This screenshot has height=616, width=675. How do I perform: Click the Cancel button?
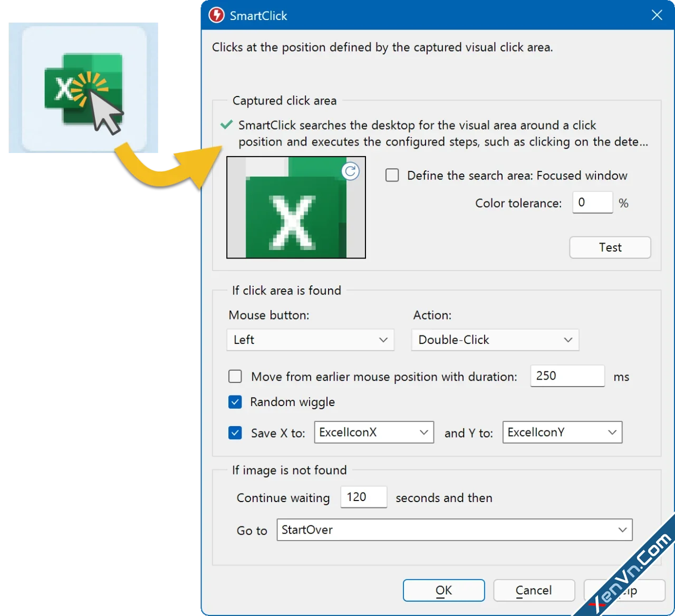pos(534,591)
